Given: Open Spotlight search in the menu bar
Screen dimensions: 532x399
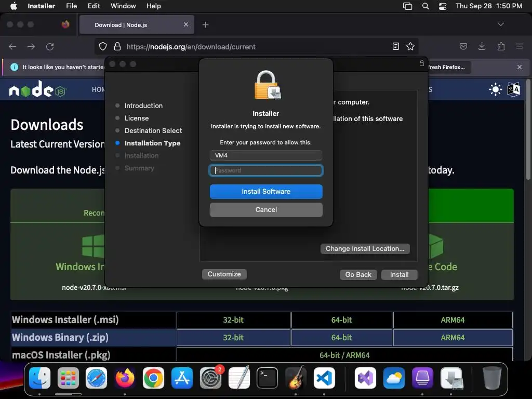Looking at the screenshot, I should click(425, 6).
